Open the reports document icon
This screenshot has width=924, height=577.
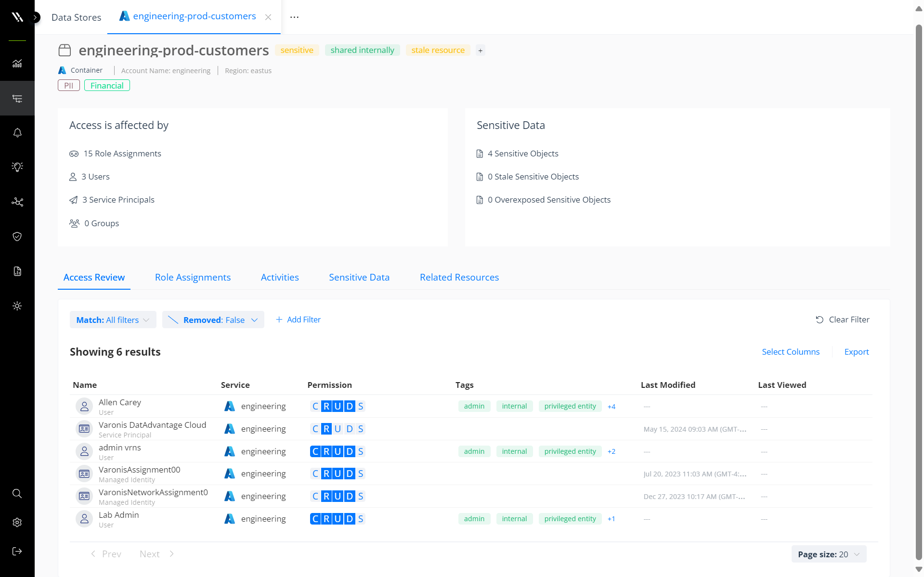[17, 271]
